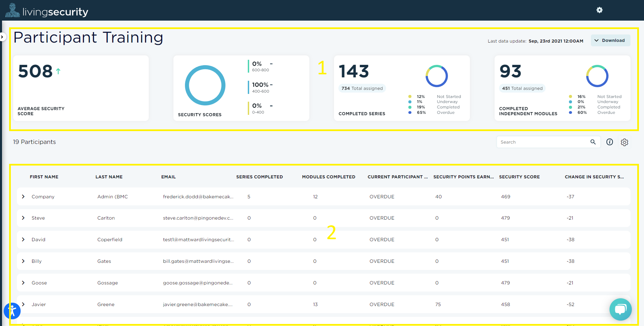Viewport: 644px width, 326px height.
Task: Expand Steve Carlton's row
Action: (23, 218)
